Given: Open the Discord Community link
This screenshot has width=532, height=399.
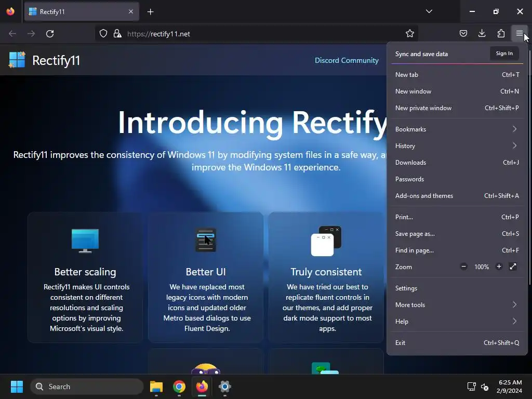Looking at the screenshot, I should (347, 60).
